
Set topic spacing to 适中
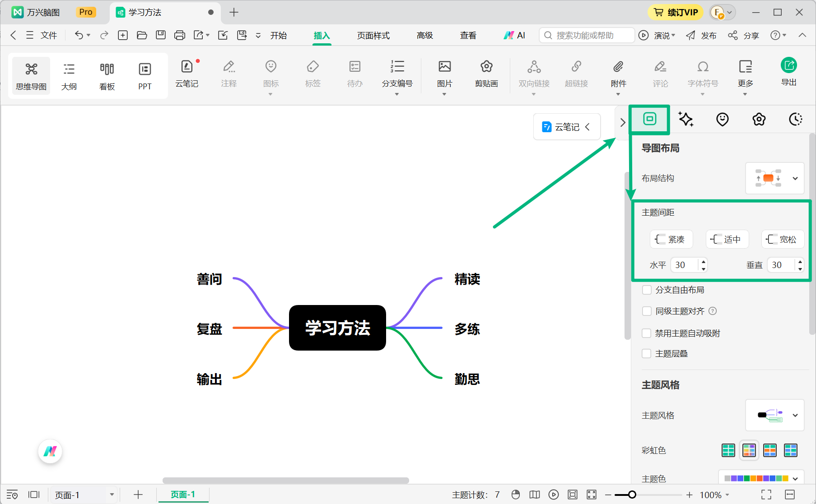point(727,239)
